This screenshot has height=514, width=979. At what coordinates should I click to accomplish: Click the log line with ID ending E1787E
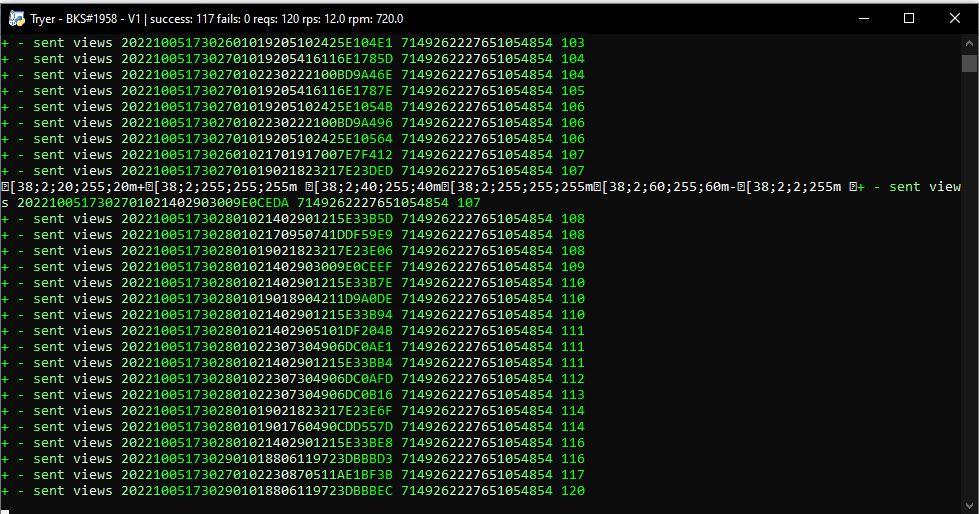pos(293,91)
